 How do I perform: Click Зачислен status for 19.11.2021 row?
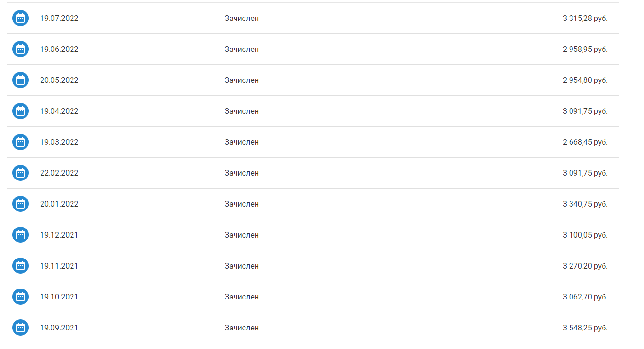[x=242, y=266]
